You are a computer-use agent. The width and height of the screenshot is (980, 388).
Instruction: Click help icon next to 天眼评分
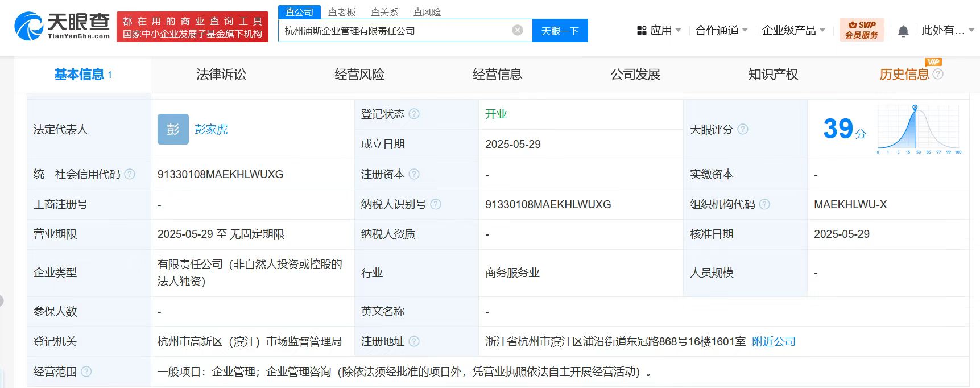(743, 129)
